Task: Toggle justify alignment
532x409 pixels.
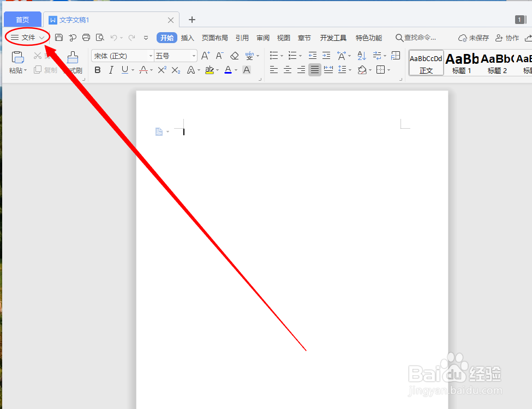Action: (x=314, y=70)
